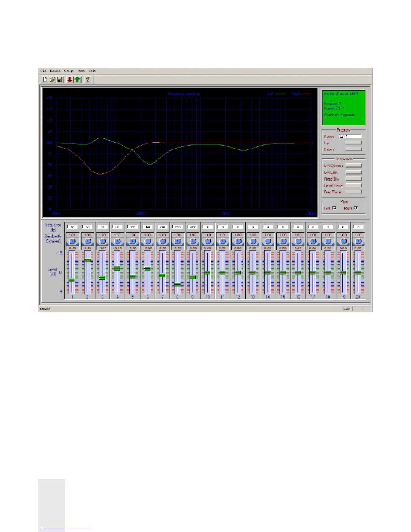Click the band 7 frequency input field
Screen dimensions: 411x532
[163, 227]
